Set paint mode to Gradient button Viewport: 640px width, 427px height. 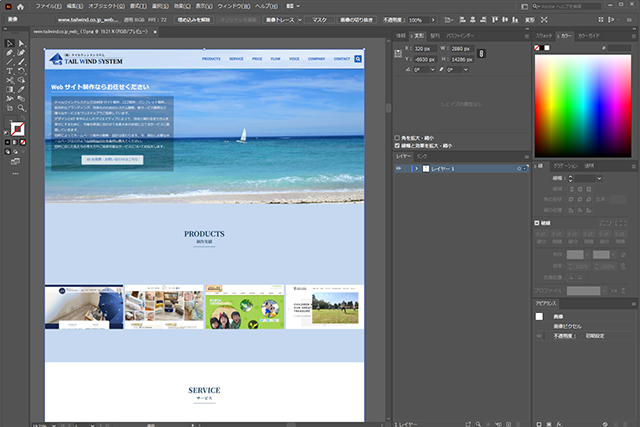tap(15, 142)
